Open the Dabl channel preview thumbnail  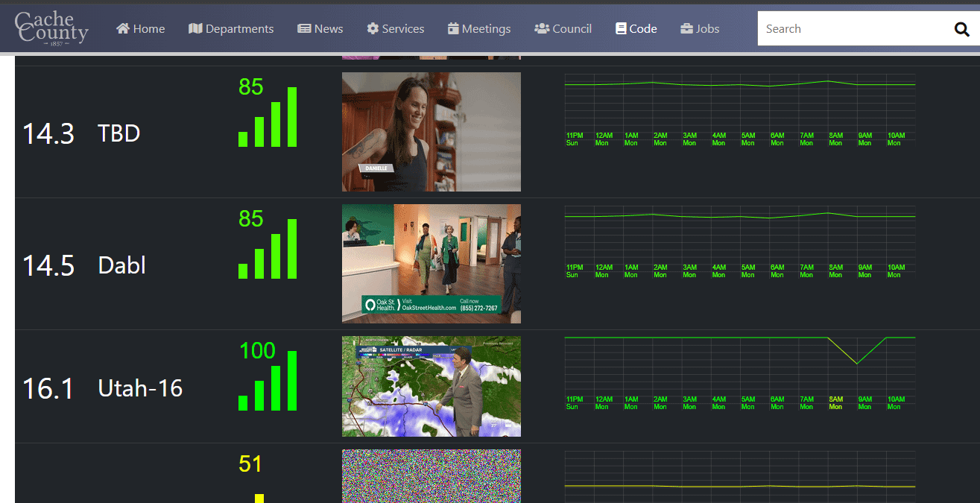[431, 263]
